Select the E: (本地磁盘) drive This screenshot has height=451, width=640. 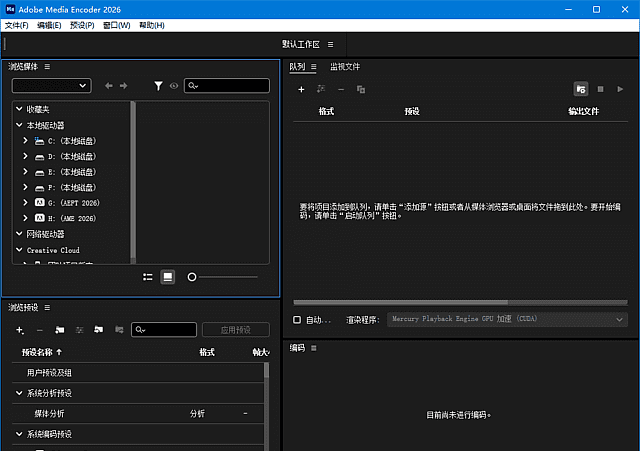(65, 172)
